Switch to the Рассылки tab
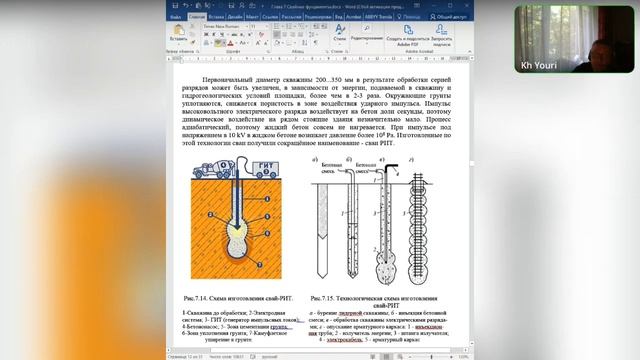This screenshot has width=640, height=360. [291, 17]
